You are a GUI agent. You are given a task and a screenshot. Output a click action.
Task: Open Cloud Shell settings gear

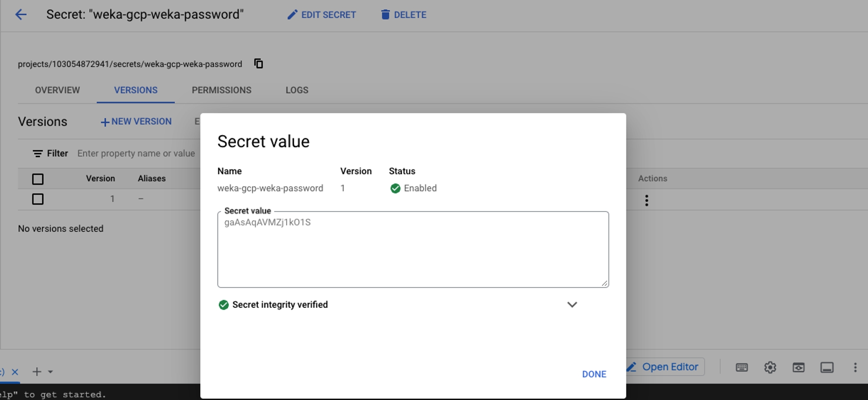click(x=770, y=367)
